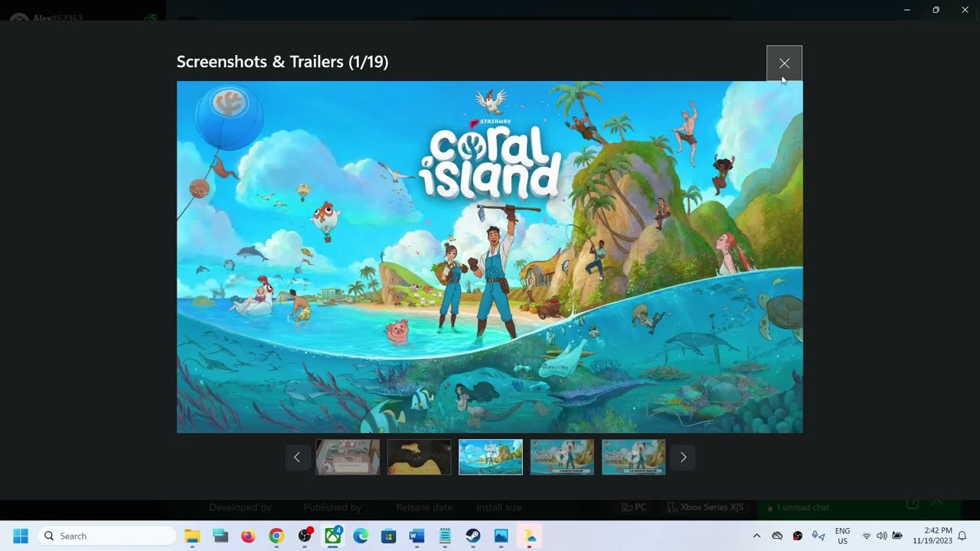This screenshot has height=551, width=980.
Task: Open Steam from the taskbar
Action: coord(473,536)
